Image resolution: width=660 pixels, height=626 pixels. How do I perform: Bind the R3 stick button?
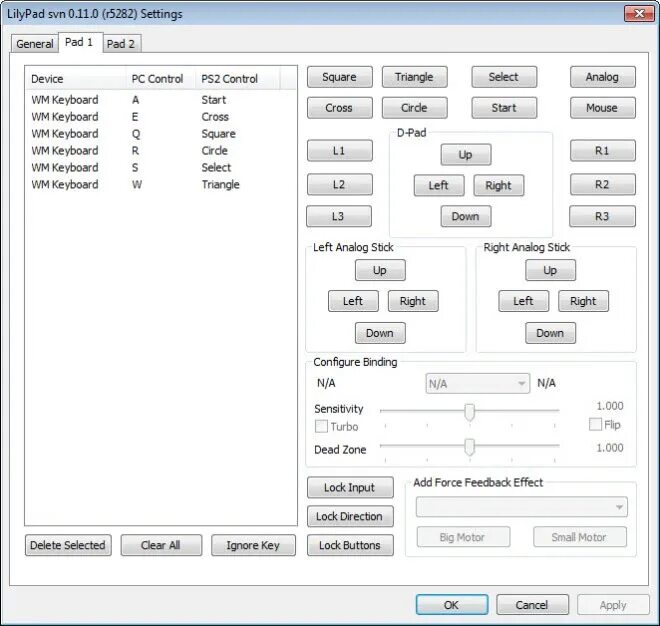pyautogui.click(x=602, y=216)
